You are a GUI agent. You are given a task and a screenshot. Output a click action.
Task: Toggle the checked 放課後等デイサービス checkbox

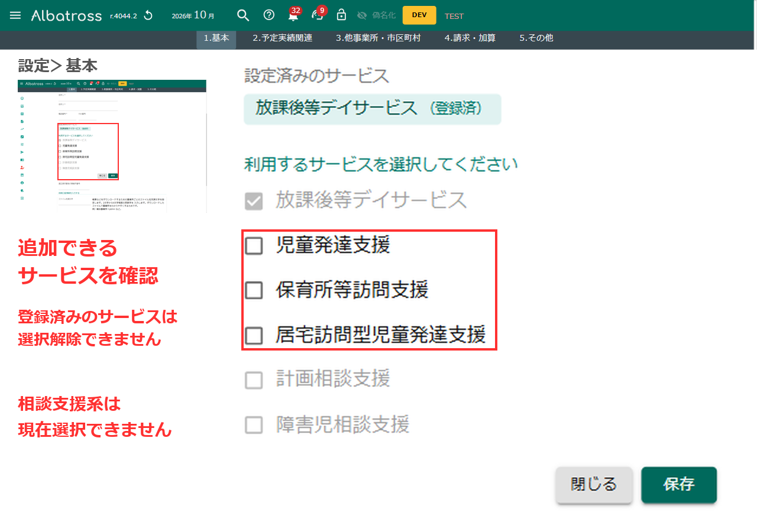(254, 201)
